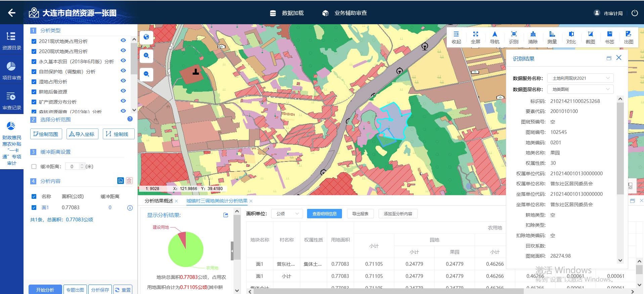Add a bookmark with 书签 icon
Image resolution: width=644 pixels, height=294 pixels.
click(x=609, y=37)
